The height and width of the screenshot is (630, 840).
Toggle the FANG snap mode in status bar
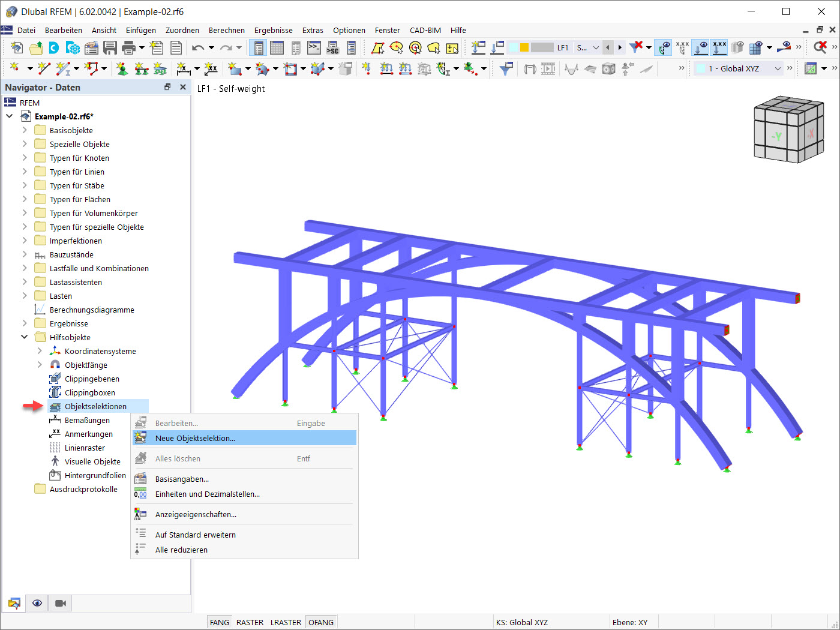point(218,622)
